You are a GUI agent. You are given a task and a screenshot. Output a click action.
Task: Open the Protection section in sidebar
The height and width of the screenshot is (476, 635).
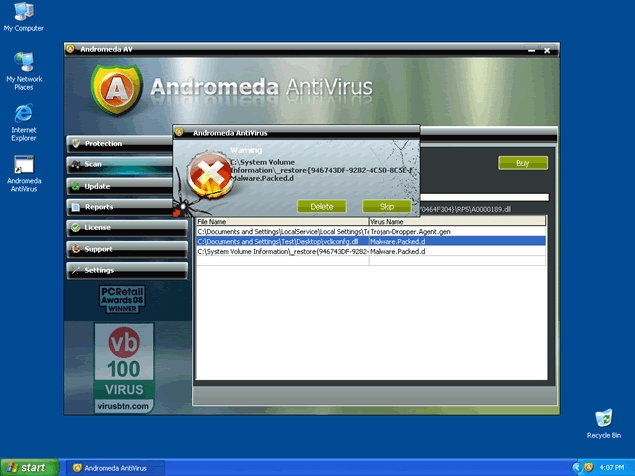click(x=125, y=143)
